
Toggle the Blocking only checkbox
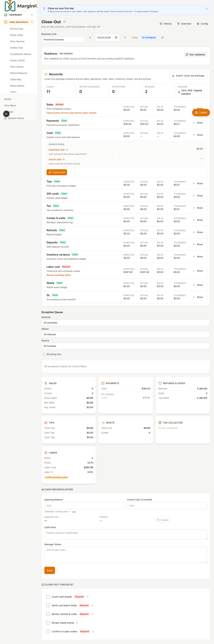point(44,354)
